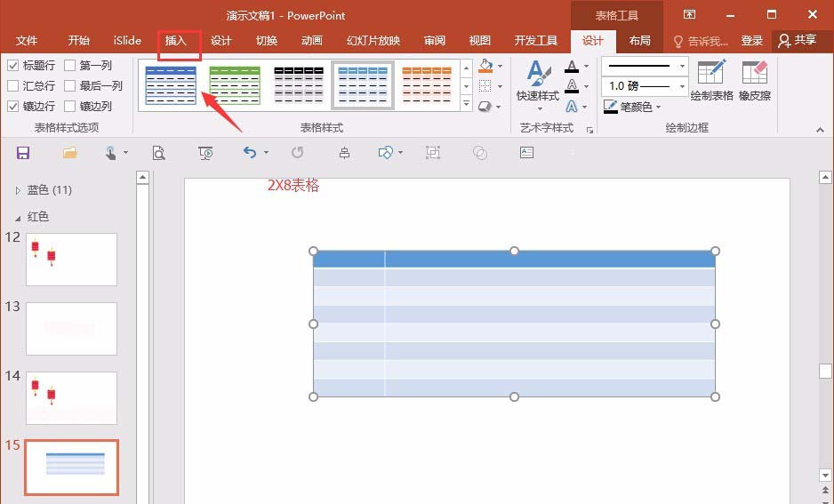Select the Draw Table (绘制表格) tool
The image size is (834, 504).
click(x=711, y=80)
